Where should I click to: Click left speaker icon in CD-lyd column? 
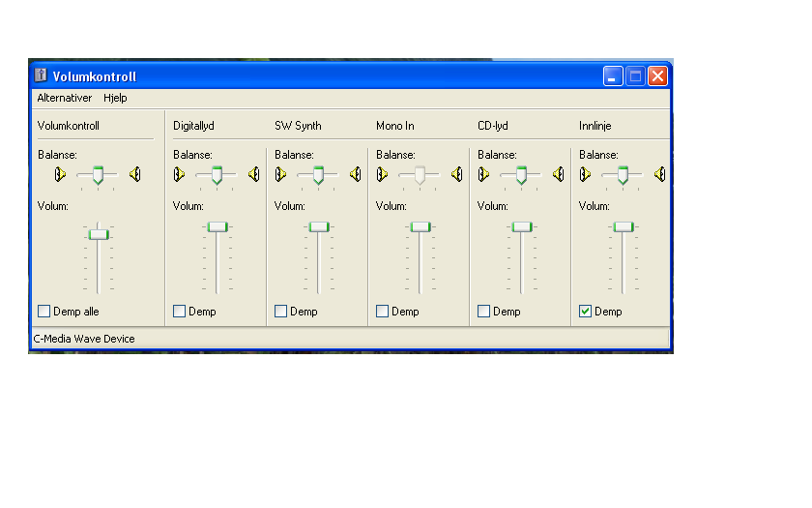click(x=483, y=174)
